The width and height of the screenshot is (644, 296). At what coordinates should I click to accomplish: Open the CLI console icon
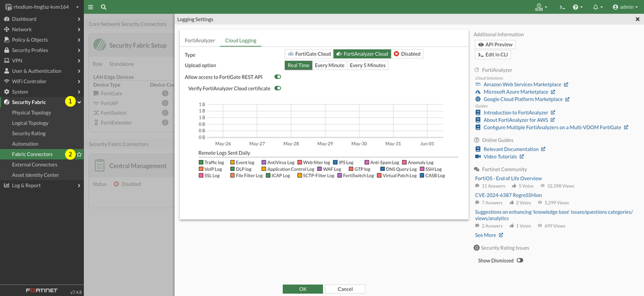pos(563,7)
